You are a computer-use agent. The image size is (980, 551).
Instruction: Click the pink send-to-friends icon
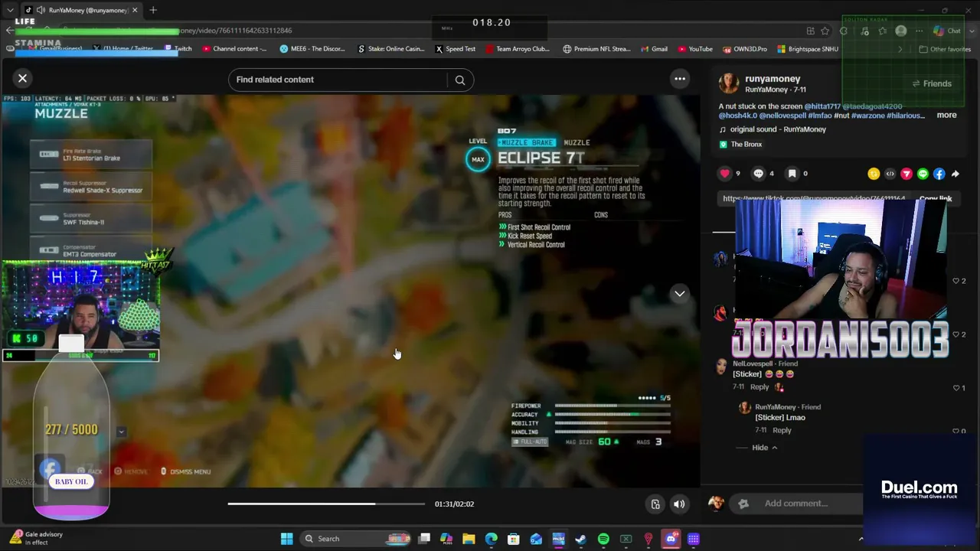click(x=906, y=174)
